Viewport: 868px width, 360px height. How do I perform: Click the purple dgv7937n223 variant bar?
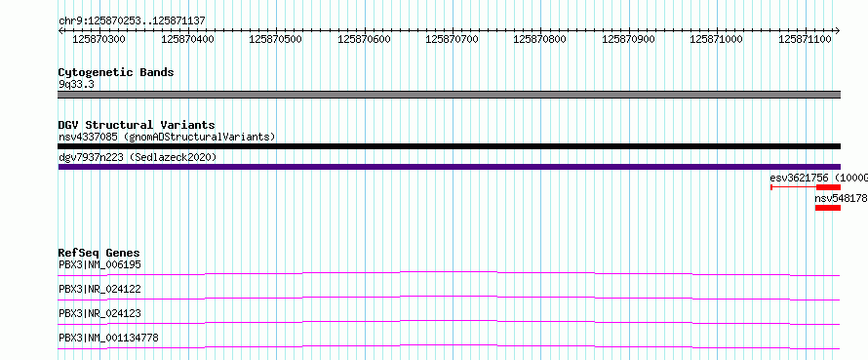pyautogui.click(x=449, y=167)
